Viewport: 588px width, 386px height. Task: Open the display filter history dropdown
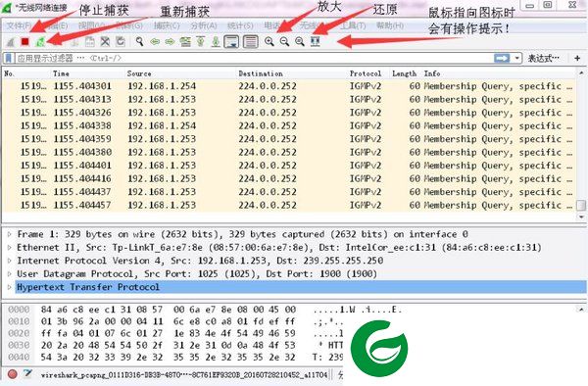[x=517, y=58]
